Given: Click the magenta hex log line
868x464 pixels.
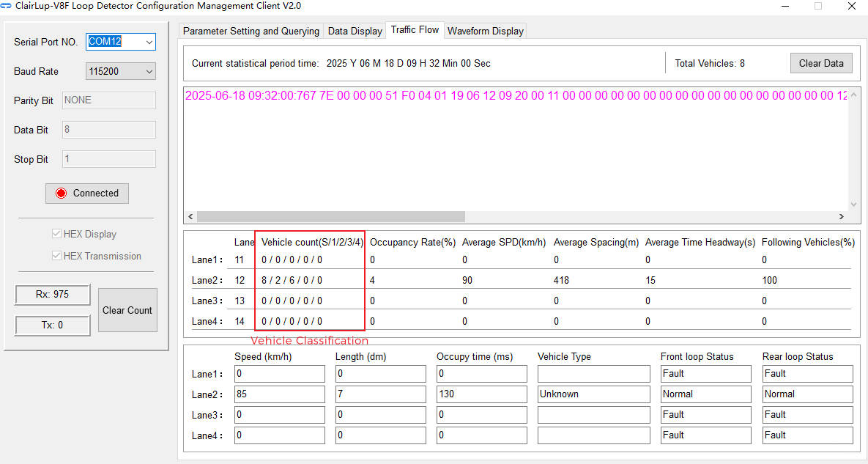Looking at the screenshot, I should [x=516, y=95].
